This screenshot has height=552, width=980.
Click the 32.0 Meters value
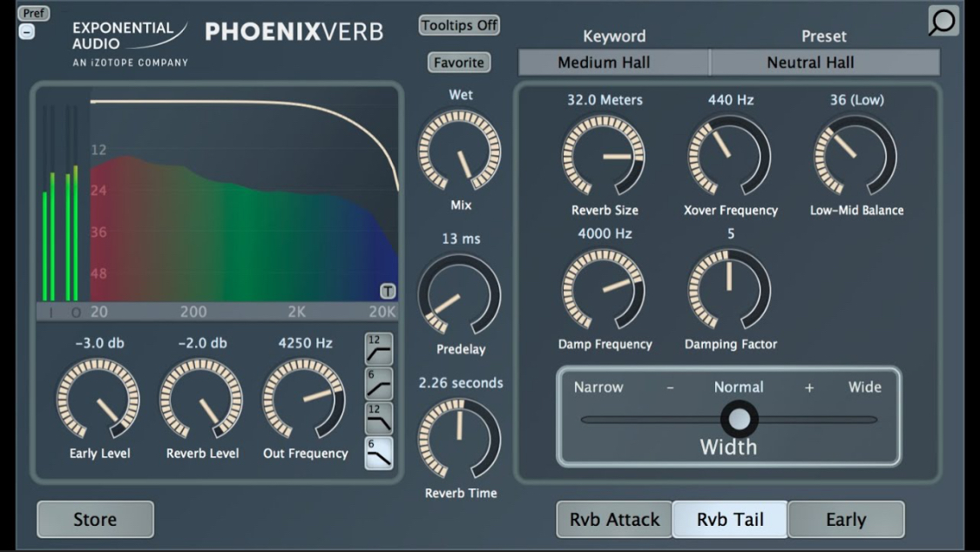(605, 100)
